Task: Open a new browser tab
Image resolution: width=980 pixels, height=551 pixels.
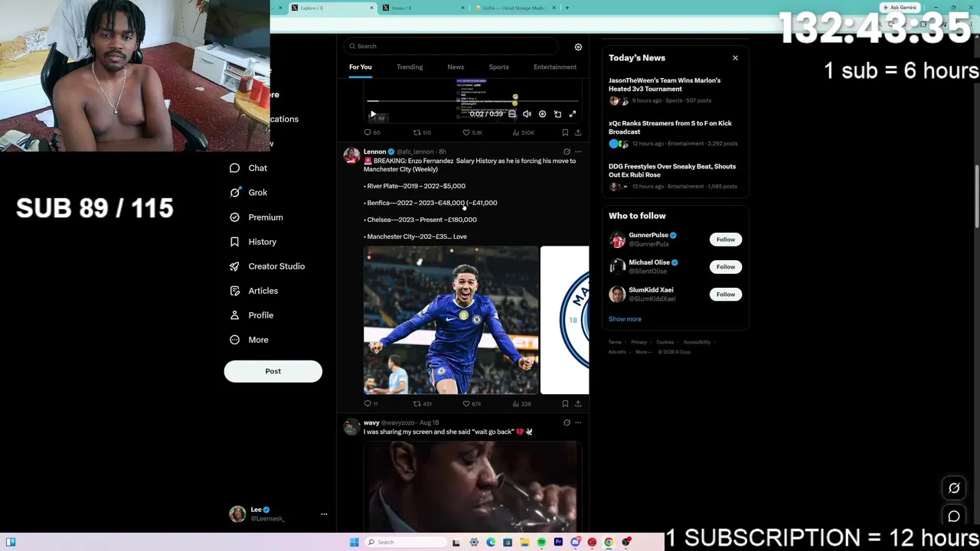Action: pos(567,8)
